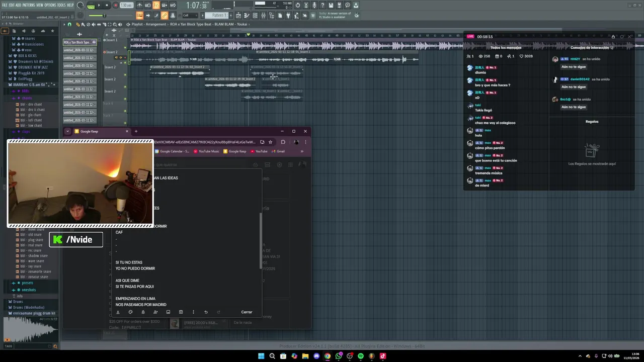This screenshot has height=362, width=644.
Task: Click the question mark help icon in FL toolbar
Action: (323, 5)
